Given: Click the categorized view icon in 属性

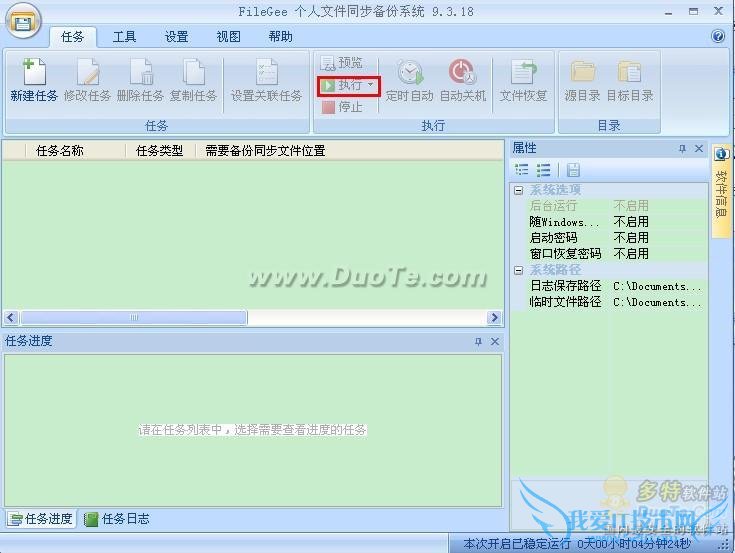Looking at the screenshot, I should pyautogui.click(x=521, y=170).
